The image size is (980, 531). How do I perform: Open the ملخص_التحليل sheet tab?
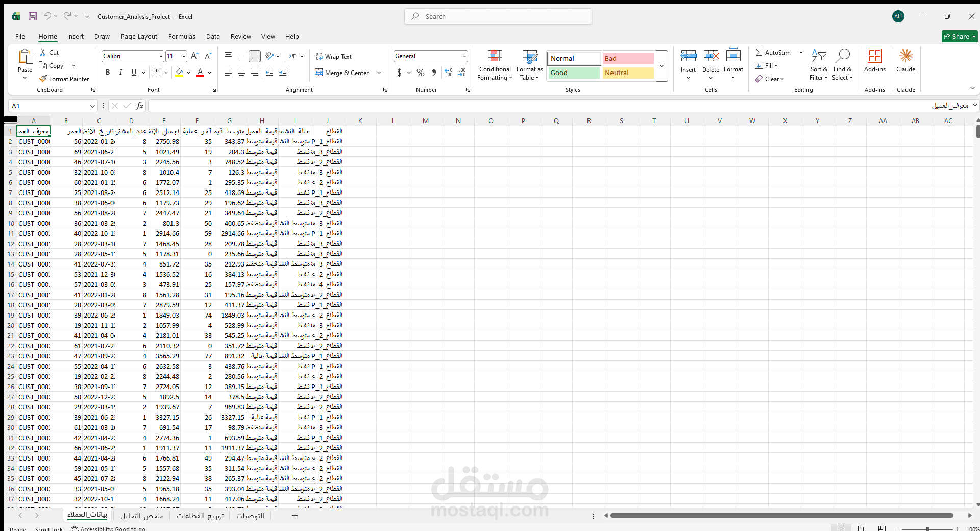pos(142,516)
